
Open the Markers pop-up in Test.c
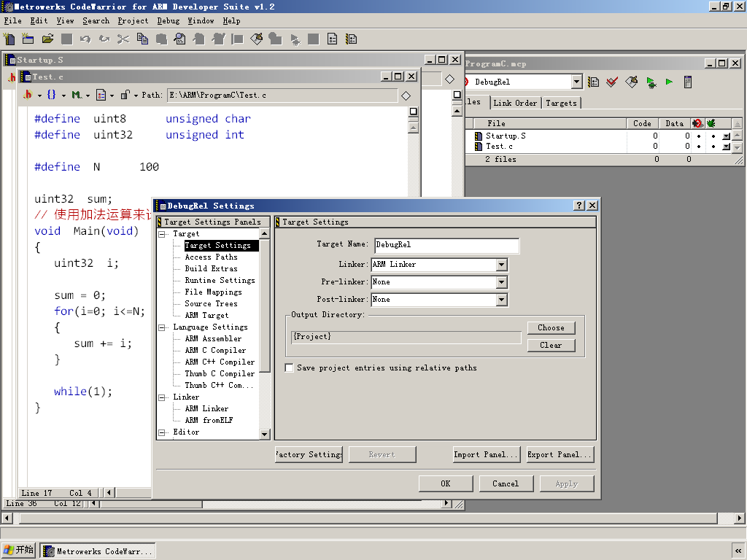pyautogui.click(x=80, y=95)
